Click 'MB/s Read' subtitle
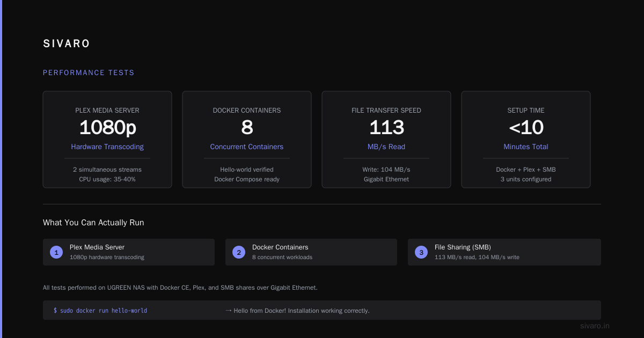Screen dimensions: 644x338 click(x=386, y=147)
